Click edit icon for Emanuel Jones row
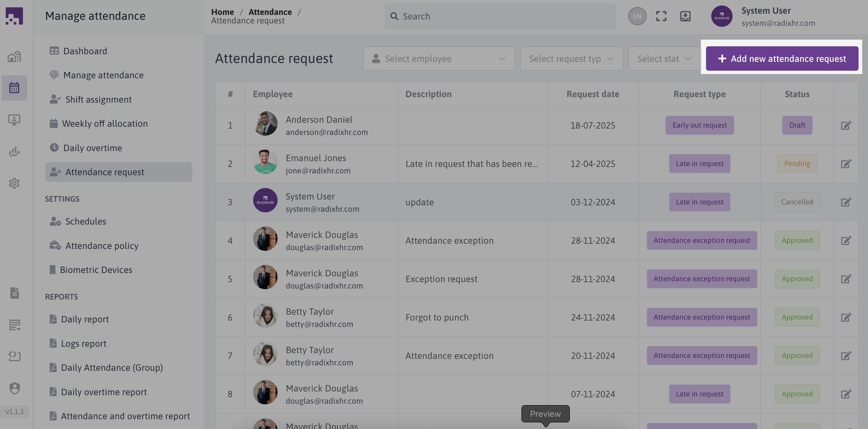This screenshot has width=868, height=429. click(x=846, y=164)
